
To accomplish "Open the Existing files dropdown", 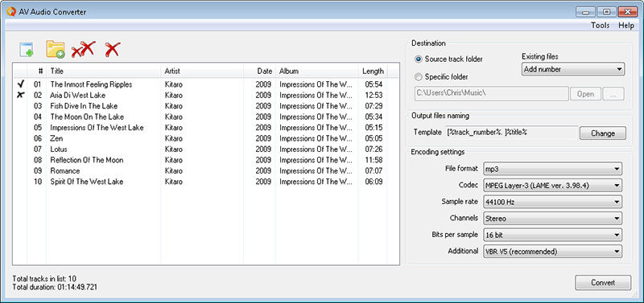I will pyautogui.click(x=573, y=69).
